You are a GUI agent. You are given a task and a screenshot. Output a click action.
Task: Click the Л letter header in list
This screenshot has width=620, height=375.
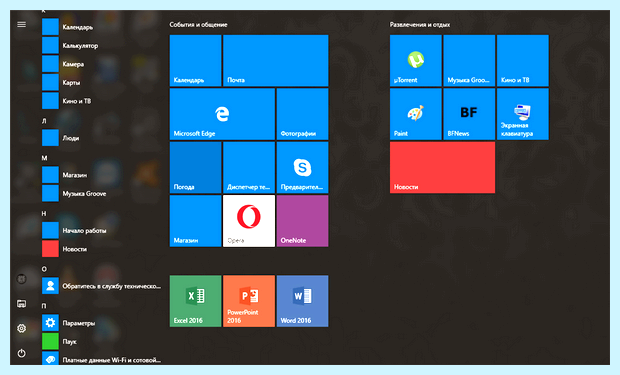pos(44,121)
